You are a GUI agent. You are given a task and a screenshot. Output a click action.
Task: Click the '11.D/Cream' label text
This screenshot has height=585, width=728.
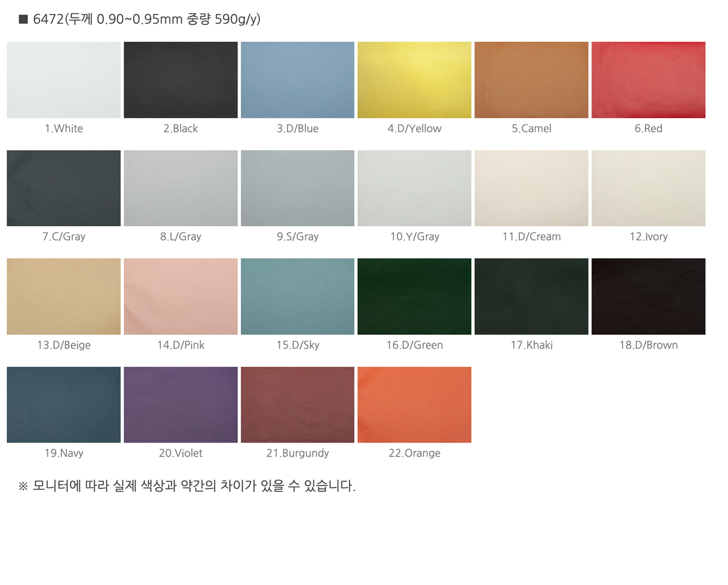coord(531,236)
